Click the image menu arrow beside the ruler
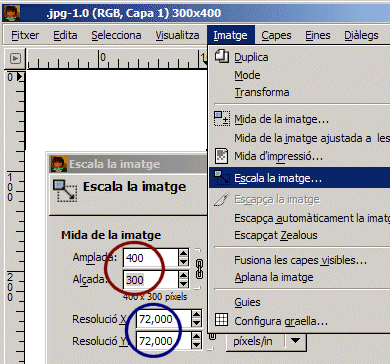390x364 pixels. pos(15,59)
